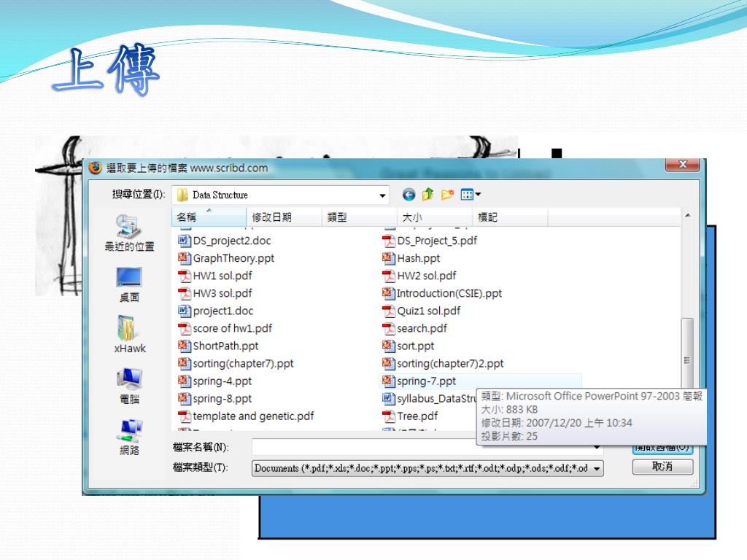Click the Cancel (取消) button

click(662, 467)
